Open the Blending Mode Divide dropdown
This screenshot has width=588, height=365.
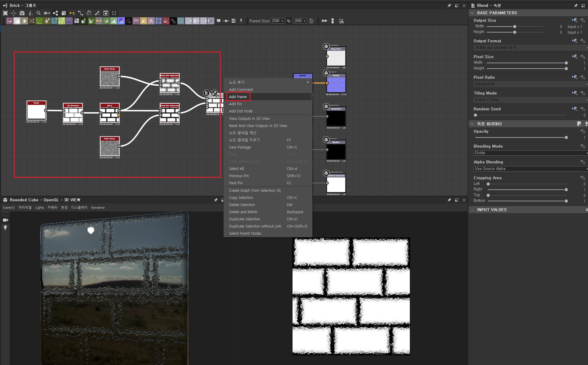pyautogui.click(x=530, y=153)
